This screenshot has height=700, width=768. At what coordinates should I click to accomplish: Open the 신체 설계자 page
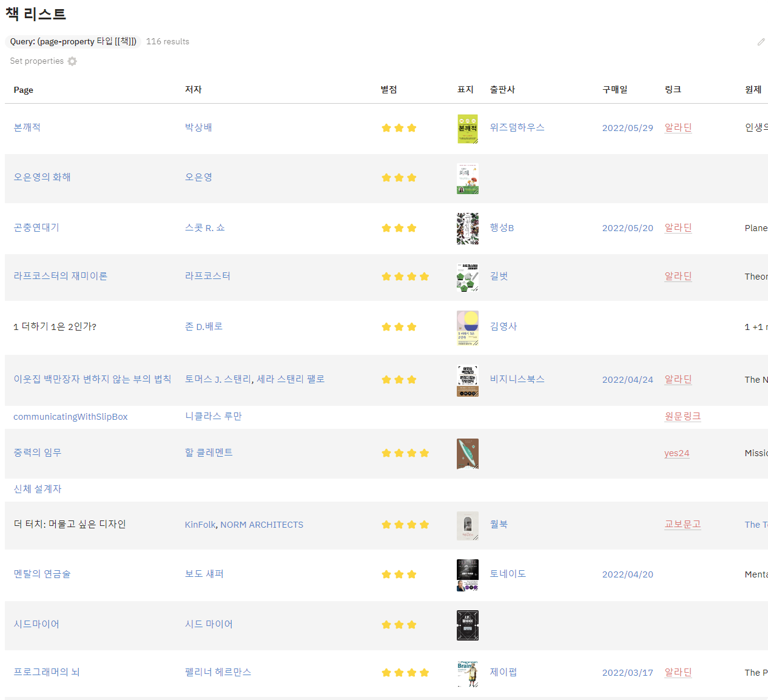(x=38, y=489)
